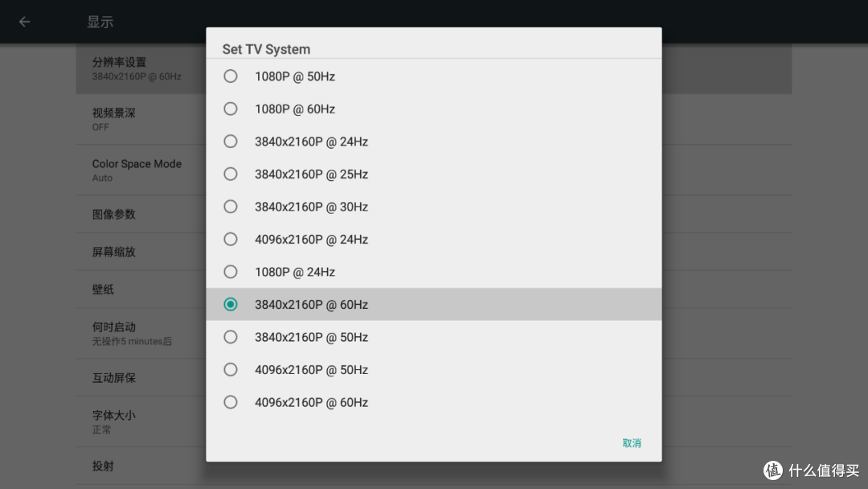Open 壁纸 wallpaper setting

tap(141, 290)
